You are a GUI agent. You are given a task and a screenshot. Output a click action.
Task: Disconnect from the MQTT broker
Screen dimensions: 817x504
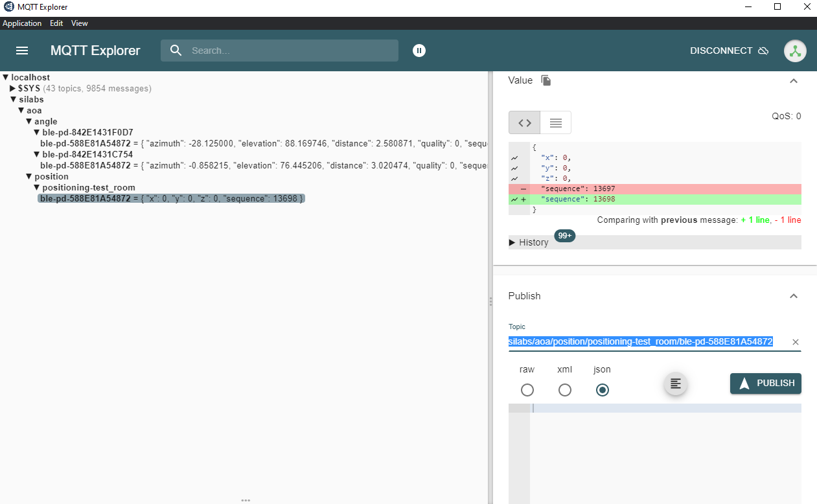(729, 51)
